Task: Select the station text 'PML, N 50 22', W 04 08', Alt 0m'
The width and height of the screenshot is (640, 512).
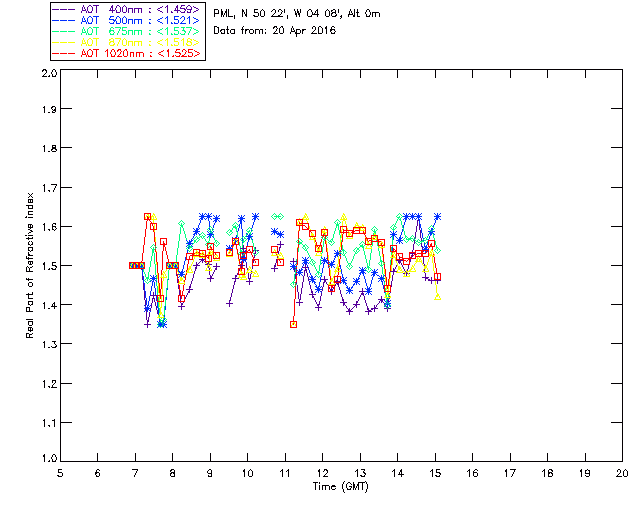Action: point(297,14)
